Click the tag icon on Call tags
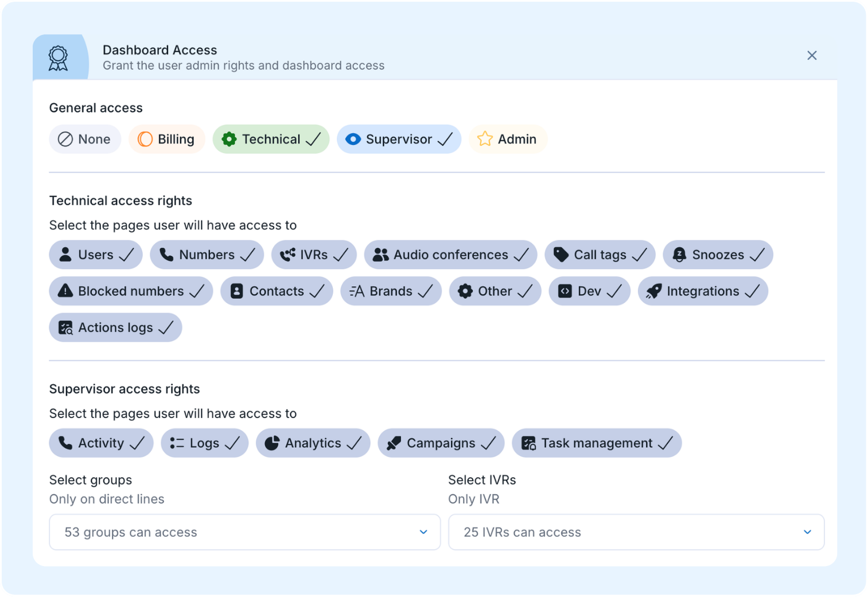The width and height of the screenshot is (868, 597). tap(560, 255)
